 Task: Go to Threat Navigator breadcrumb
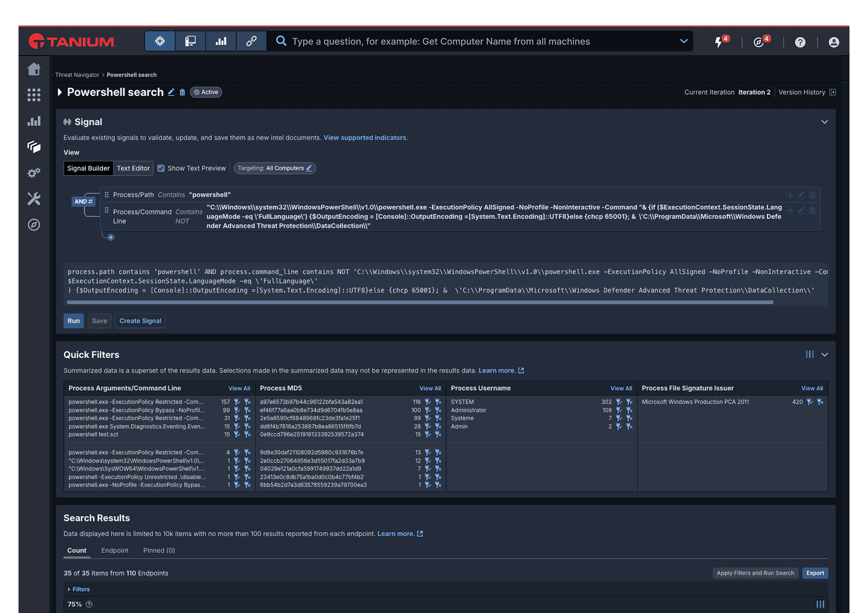(x=77, y=75)
